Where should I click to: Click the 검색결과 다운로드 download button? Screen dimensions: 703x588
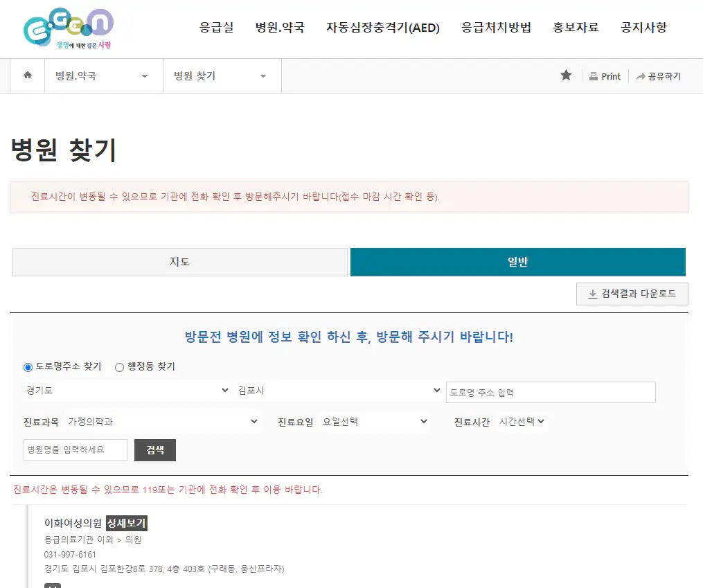[632, 294]
